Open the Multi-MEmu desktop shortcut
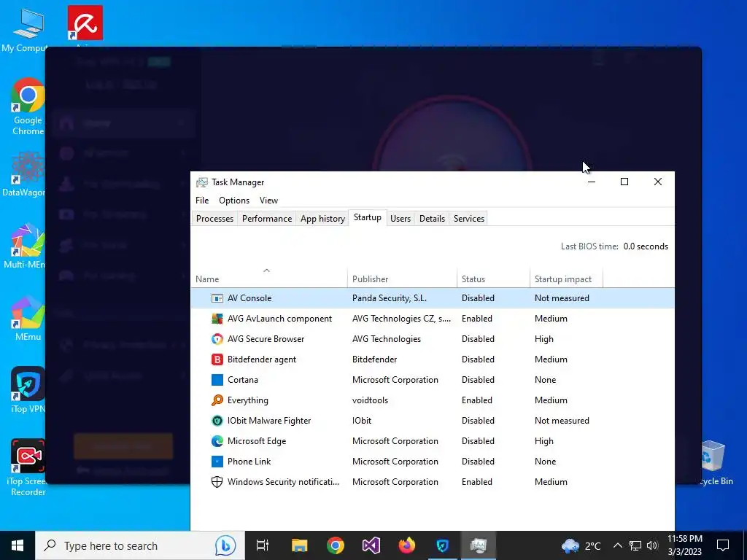The image size is (747, 560). point(25,246)
